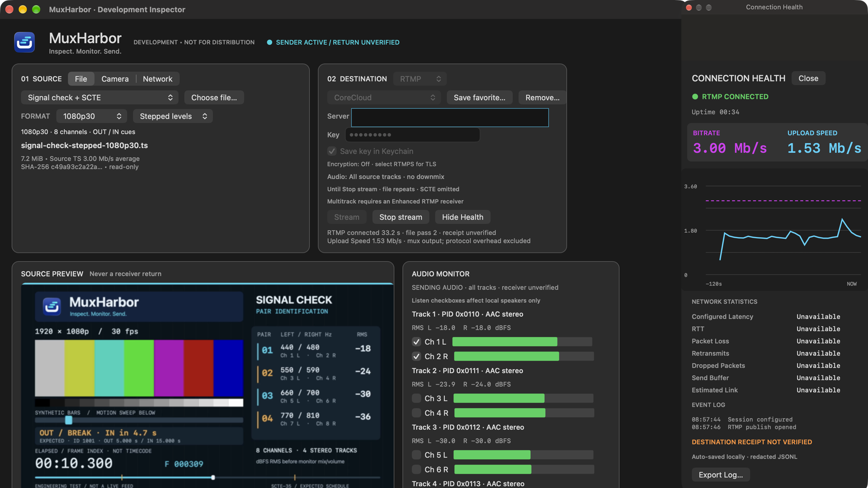
Task: Open the Stepped levels dropdown
Action: pos(173,116)
